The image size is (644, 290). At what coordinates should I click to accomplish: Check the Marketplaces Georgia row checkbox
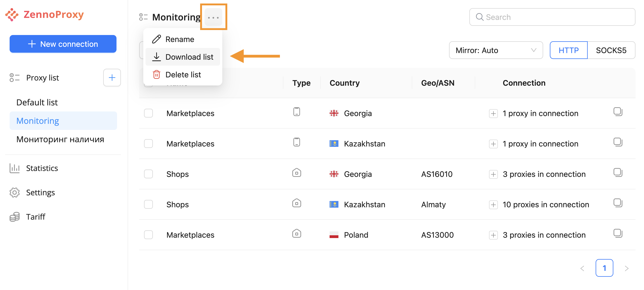pos(148,113)
